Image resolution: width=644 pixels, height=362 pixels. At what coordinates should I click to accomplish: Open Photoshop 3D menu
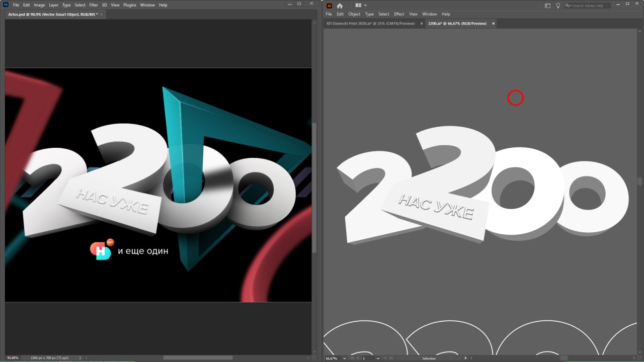point(104,5)
